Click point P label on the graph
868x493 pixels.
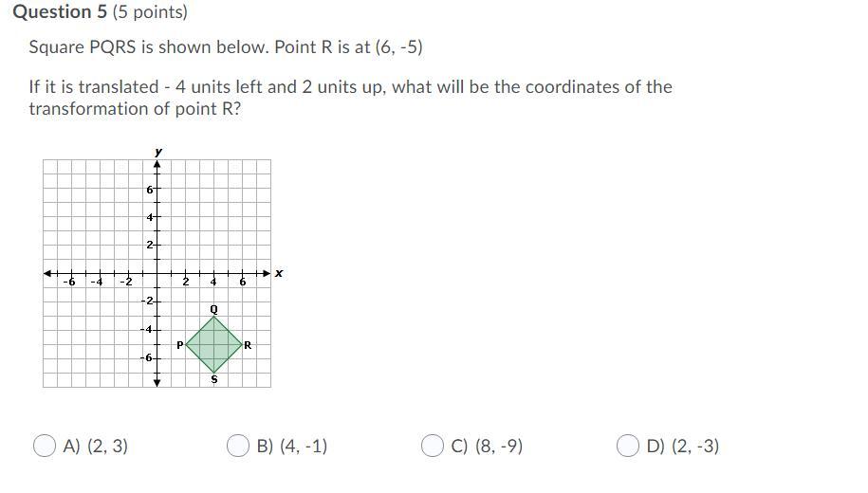click(179, 345)
